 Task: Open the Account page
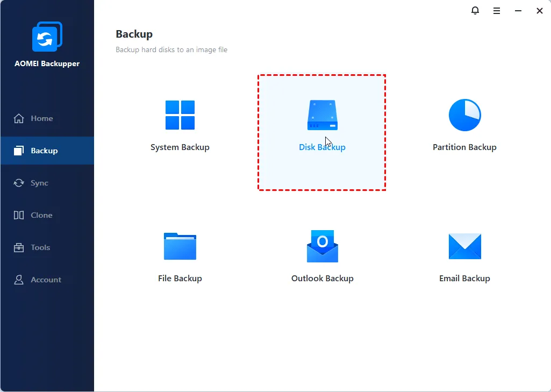[x=46, y=280]
